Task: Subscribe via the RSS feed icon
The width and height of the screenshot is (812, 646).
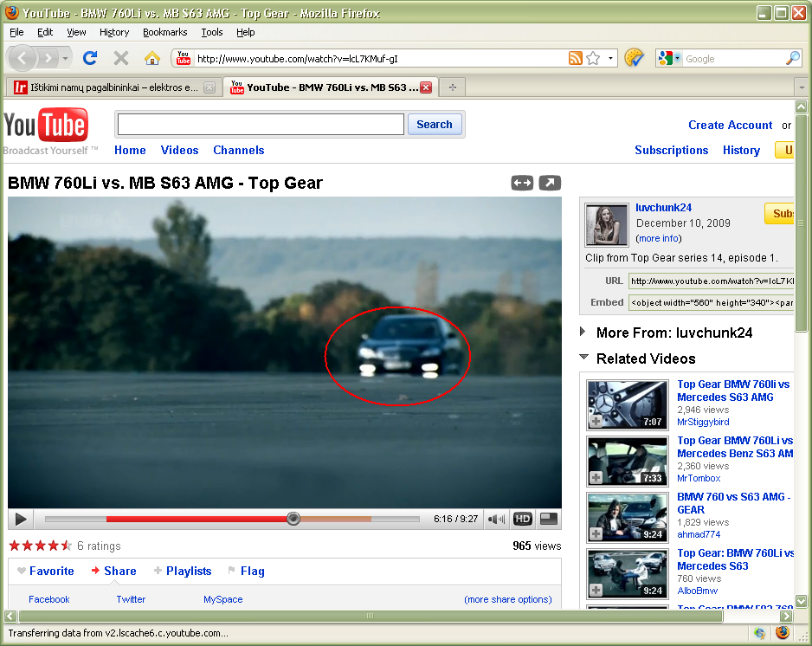Action: [576, 58]
